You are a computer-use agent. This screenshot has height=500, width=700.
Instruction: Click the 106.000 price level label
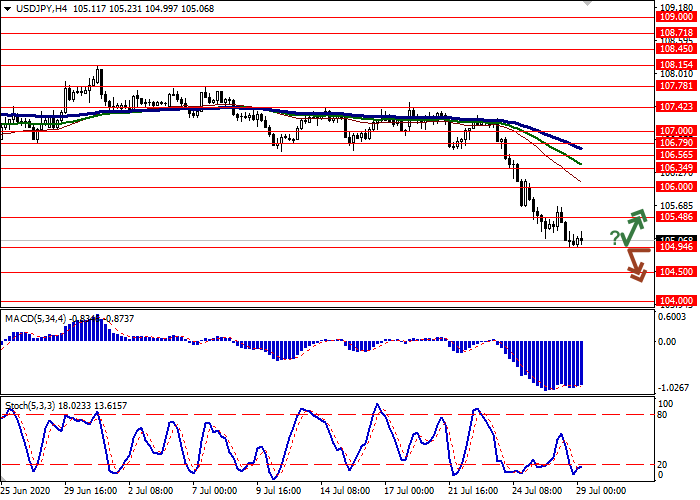675,187
